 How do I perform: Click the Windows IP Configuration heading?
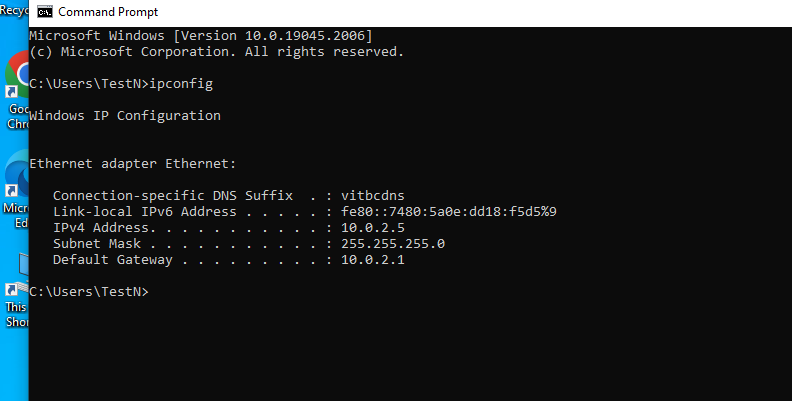pos(125,115)
